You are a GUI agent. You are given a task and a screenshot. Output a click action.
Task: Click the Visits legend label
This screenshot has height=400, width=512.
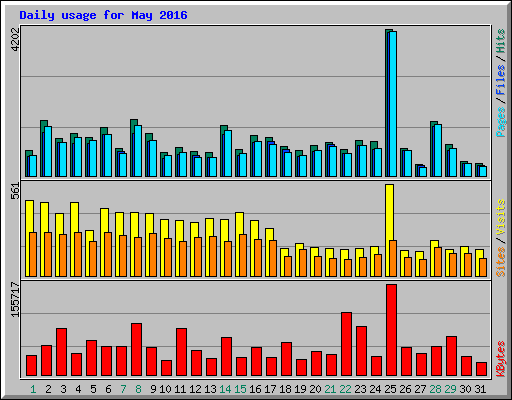pyautogui.click(x=501, y=218)
